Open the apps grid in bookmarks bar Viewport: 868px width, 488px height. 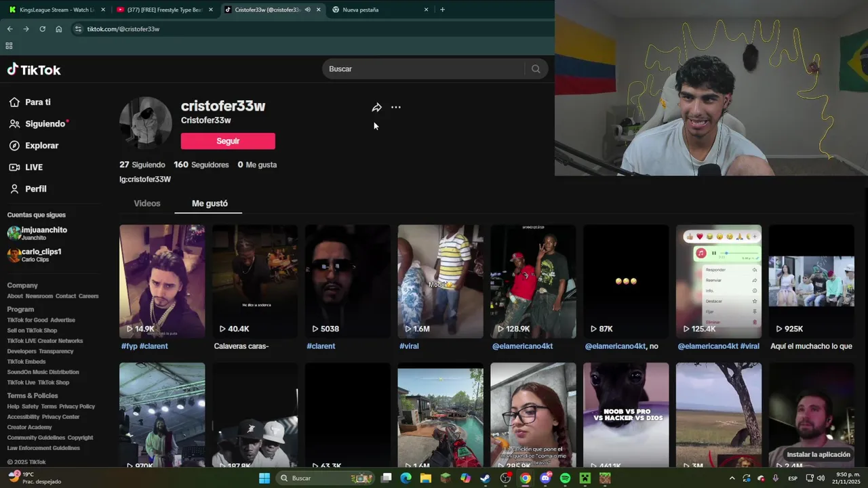pos(9,46)
